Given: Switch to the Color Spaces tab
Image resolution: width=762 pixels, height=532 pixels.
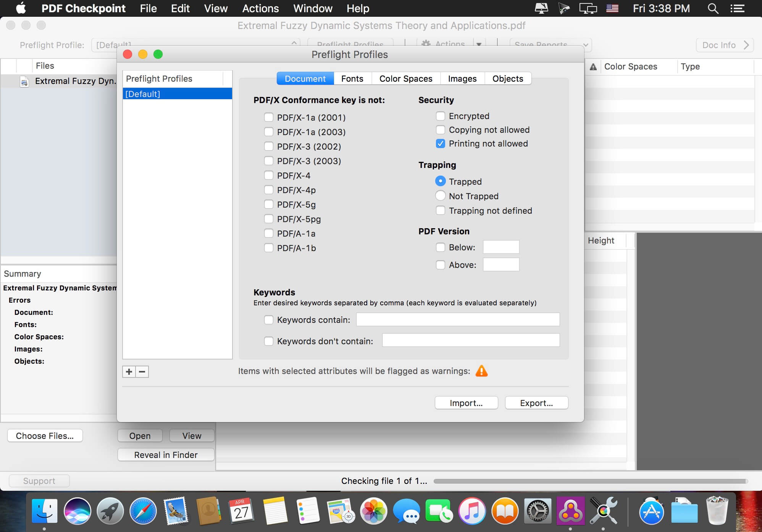Looking at the screenshot, I should tap(405, 79).
